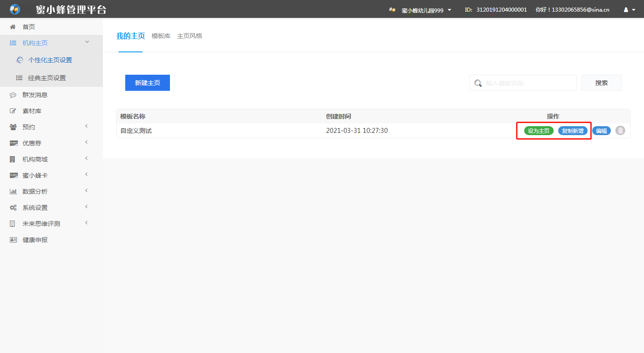644x353 pixels.
Task: Click the 2021-03-31 10:27:30 creation time
Action: click(x=357, y=131)
